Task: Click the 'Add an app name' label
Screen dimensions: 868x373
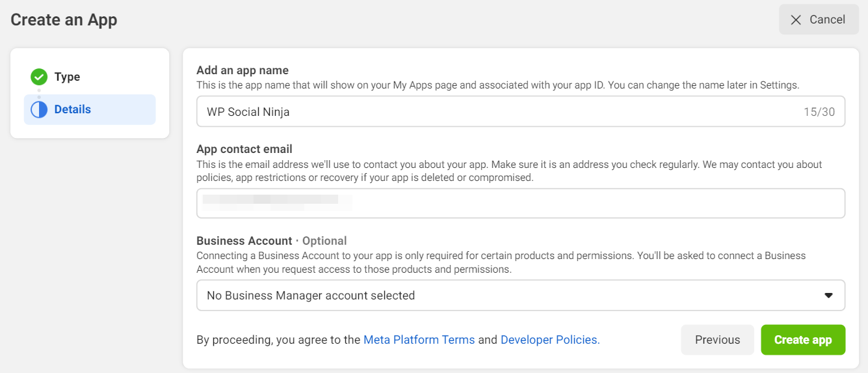Action: click(x=242, y=70)
